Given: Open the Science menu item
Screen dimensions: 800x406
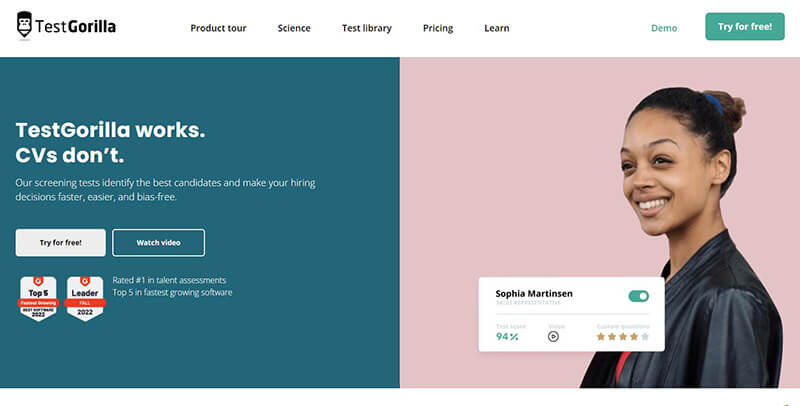Looking at the screenshot, I should [294, 28].
